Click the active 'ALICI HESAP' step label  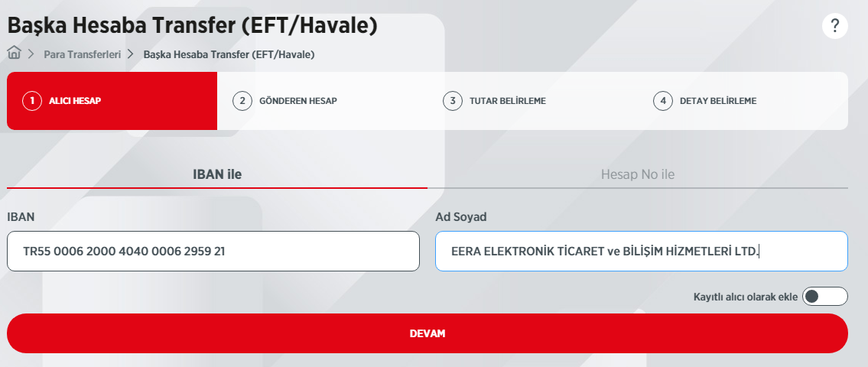click(75, 101)
